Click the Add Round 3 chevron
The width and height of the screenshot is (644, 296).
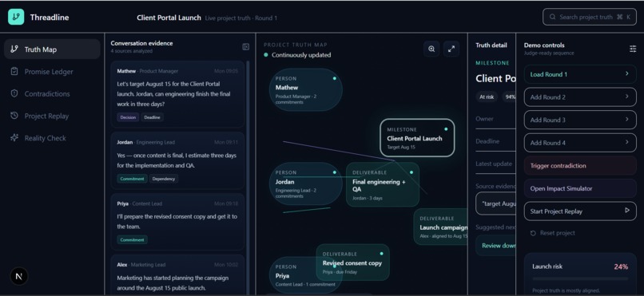626,120
